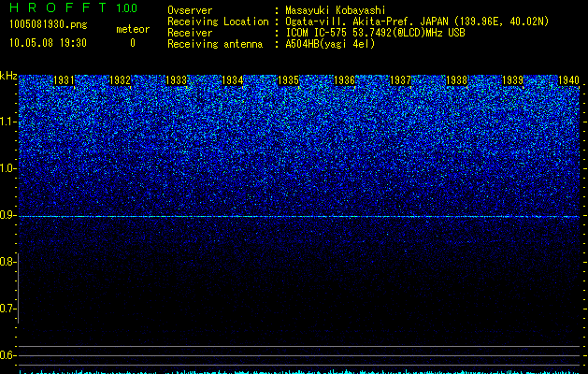Click the 0.7 frequency axis label
588x374 pixels.
click(x=7, y=309)
